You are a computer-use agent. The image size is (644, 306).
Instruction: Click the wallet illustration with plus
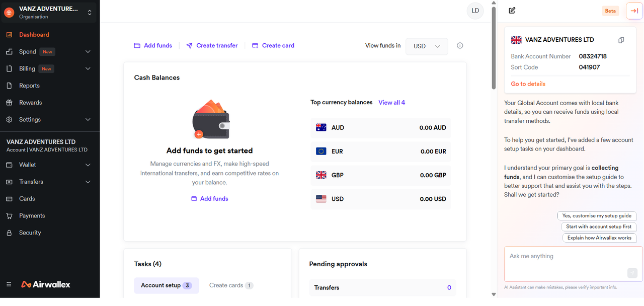[210, 120]
